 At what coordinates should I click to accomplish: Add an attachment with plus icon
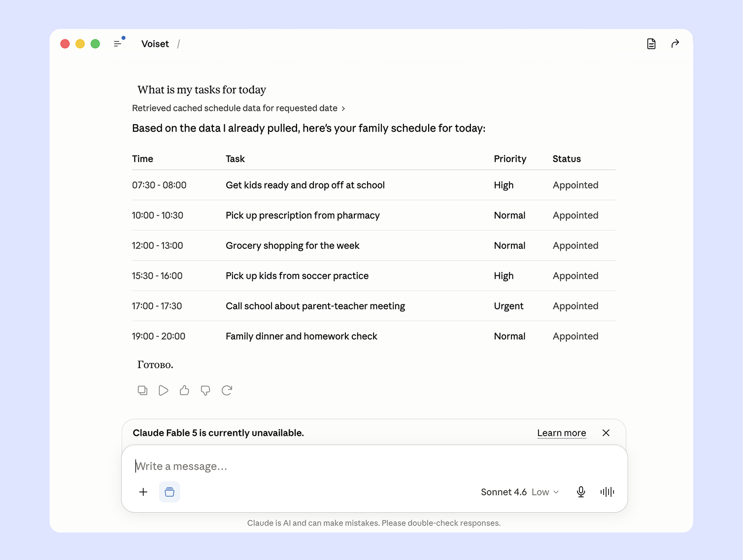(x=143, y=492)
